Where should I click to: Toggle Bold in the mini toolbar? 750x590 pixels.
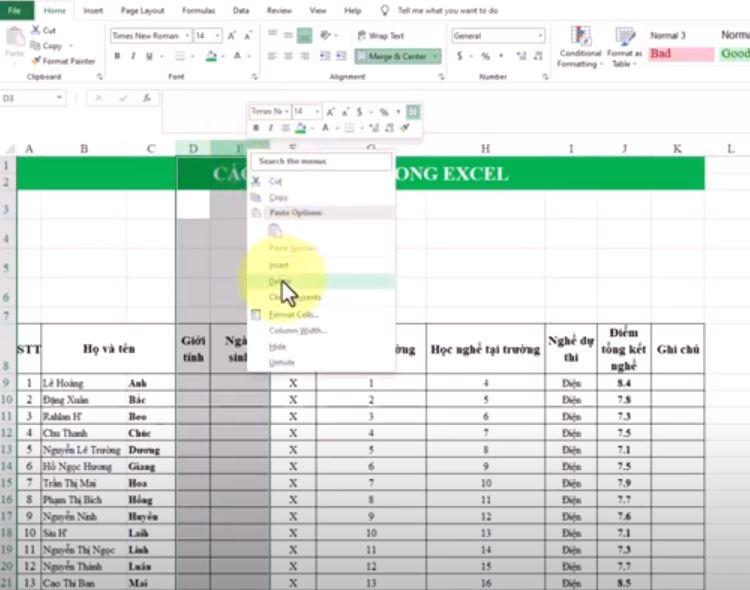click(256, 128)
